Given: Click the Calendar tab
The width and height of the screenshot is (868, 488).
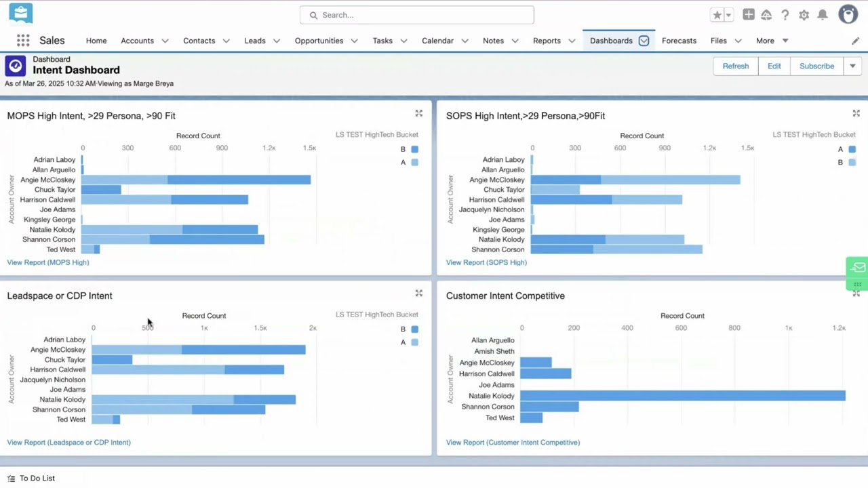Looking at the screenshot, I should pos(437,41).
